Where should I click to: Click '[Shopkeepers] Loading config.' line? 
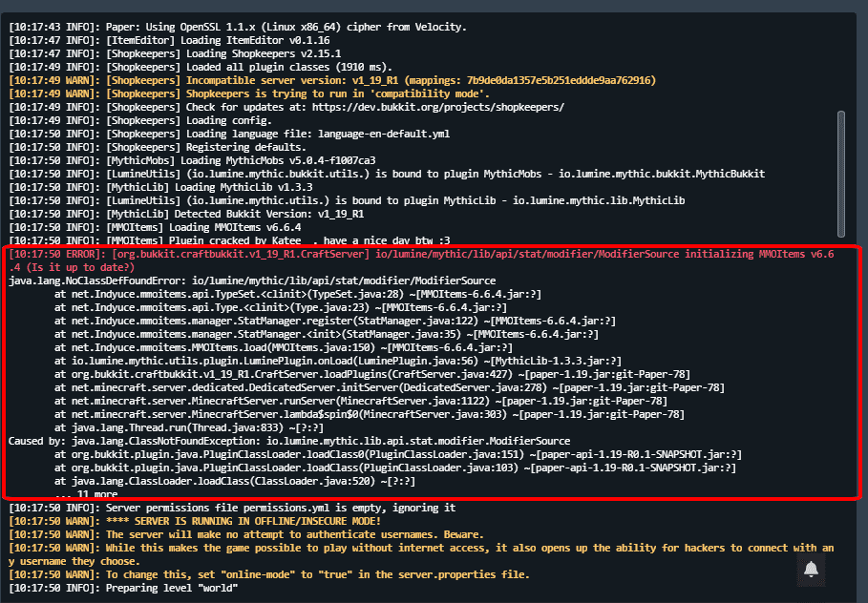coord(140,120)
